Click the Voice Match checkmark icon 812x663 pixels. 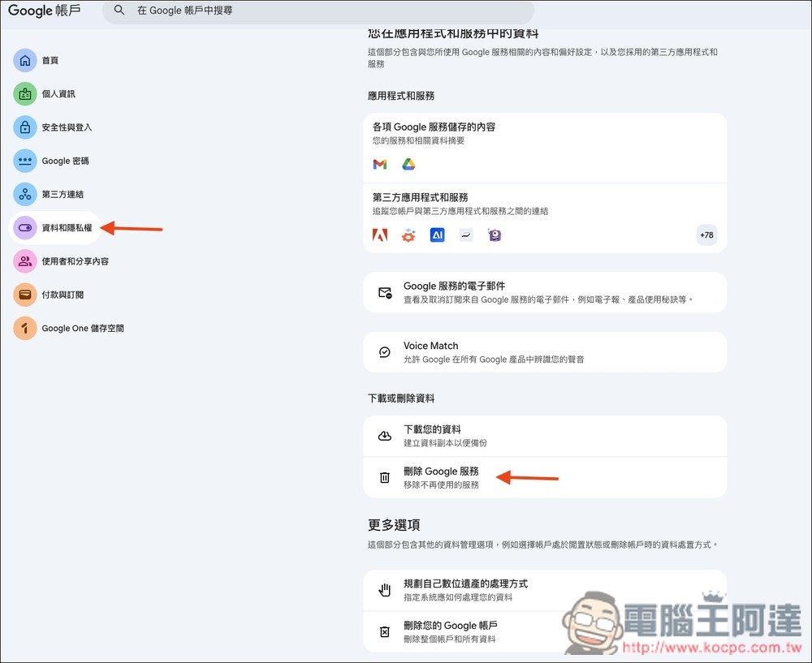click(385, 352)
